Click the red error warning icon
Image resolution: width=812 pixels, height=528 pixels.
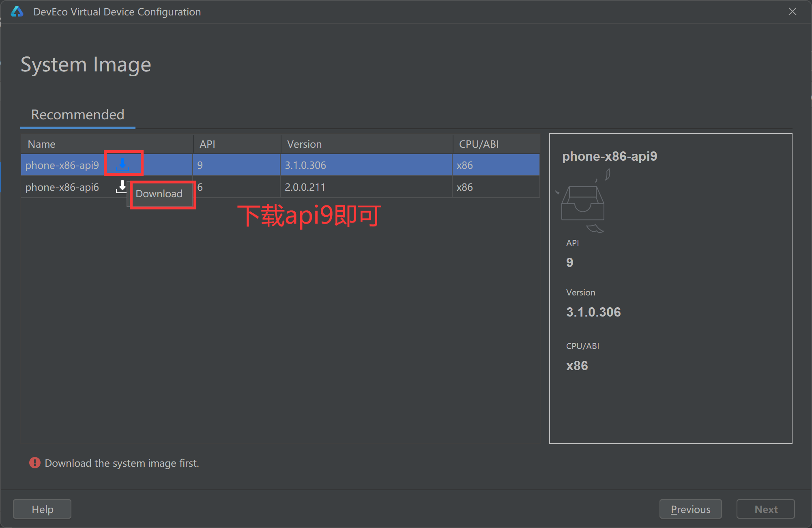[35, 463]
